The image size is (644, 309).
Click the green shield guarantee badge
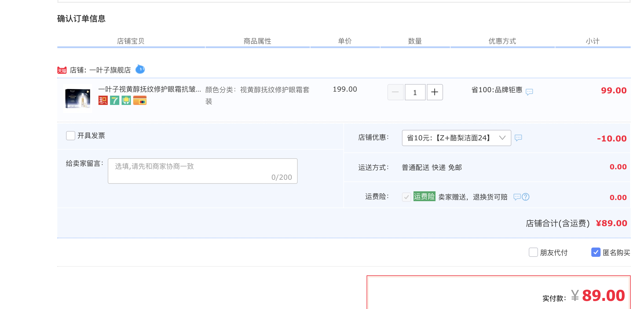(x=126, y=100)
